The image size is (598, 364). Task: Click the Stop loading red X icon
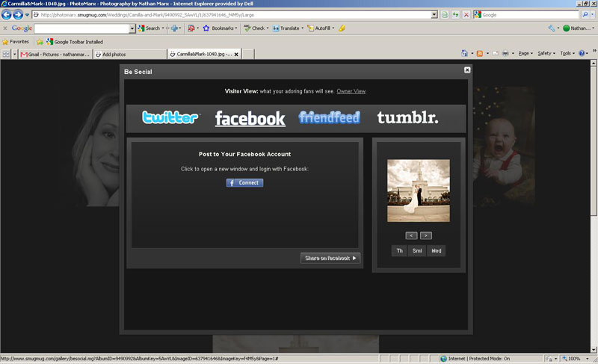(x=466, y=15)
